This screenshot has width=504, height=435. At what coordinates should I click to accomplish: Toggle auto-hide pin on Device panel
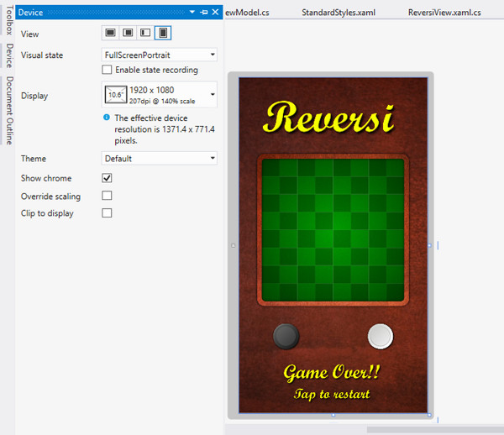(204, 13)
